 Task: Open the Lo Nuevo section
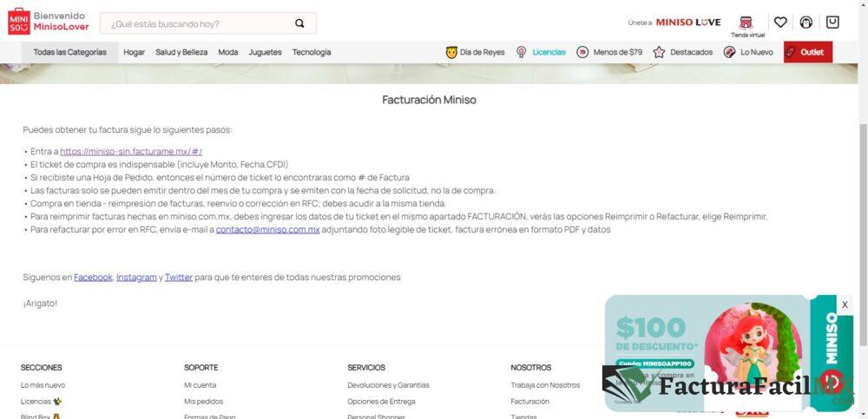pos(757,52)
